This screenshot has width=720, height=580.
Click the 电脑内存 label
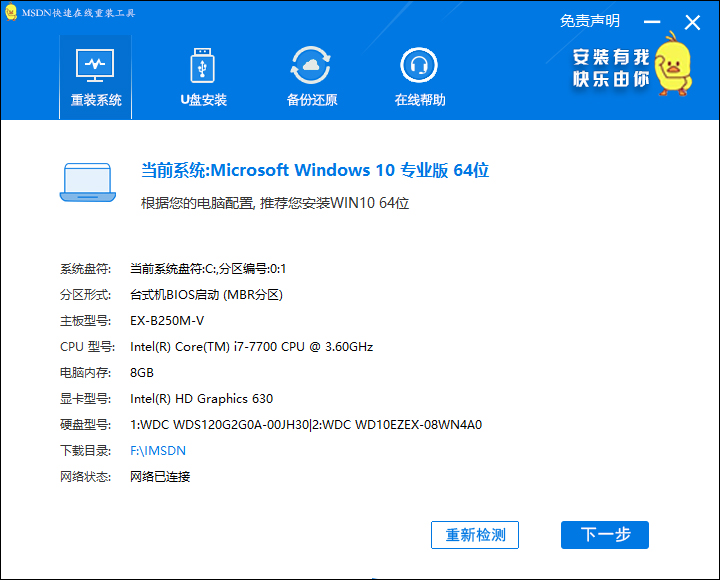pos(85,372)
